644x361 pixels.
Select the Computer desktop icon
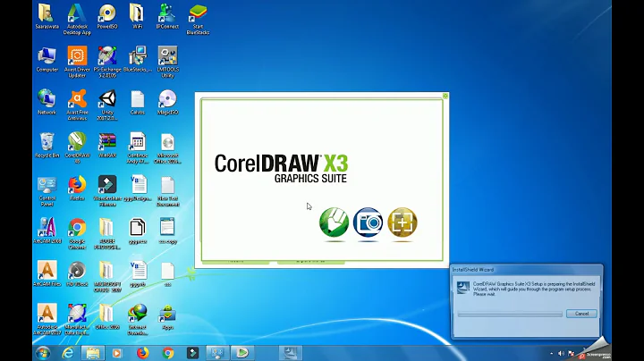(x=47, y=60)
